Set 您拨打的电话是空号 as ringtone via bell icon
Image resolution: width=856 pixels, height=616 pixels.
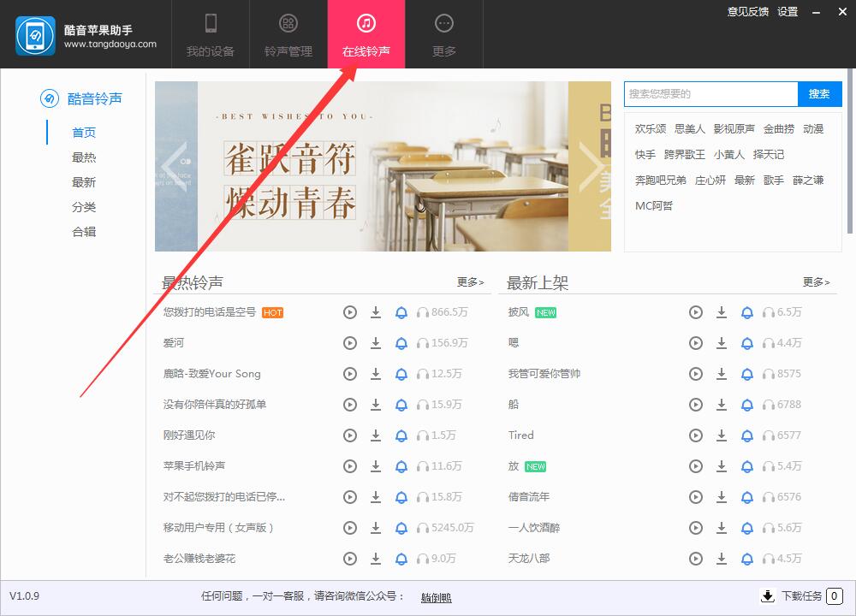[x=401, y=312]
